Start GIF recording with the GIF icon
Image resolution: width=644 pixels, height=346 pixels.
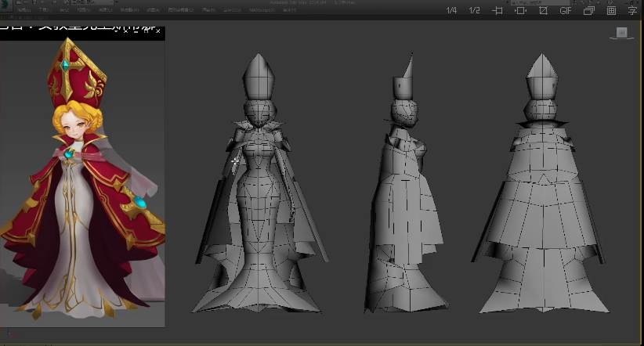(x=566, y=11)
